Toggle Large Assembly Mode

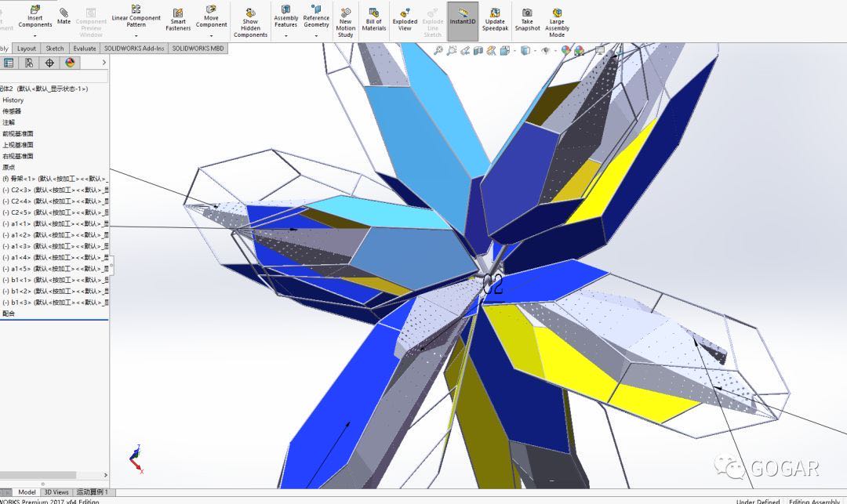(557, 24)
